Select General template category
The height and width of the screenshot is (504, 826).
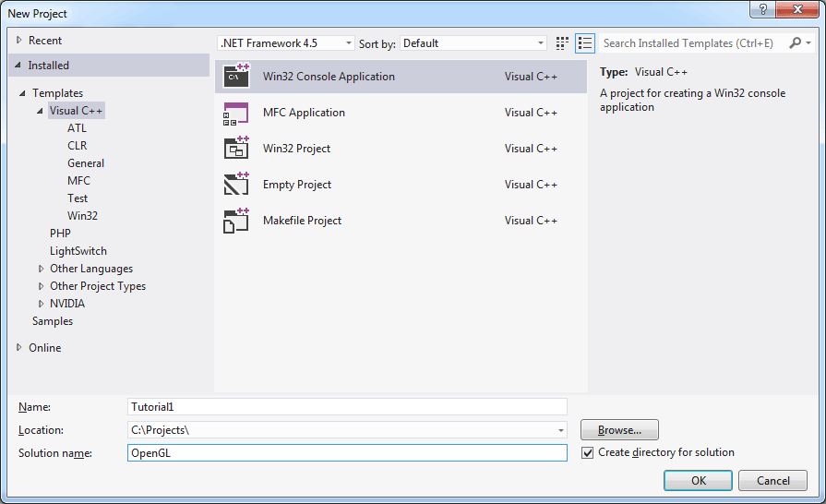pos(86,163)
